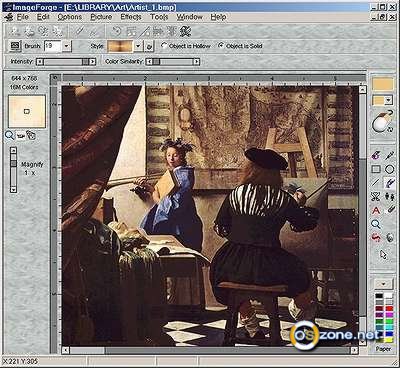The image size is (400, 368).
Task: Click the last dark toolbar icon in top row
Action: 185,31
